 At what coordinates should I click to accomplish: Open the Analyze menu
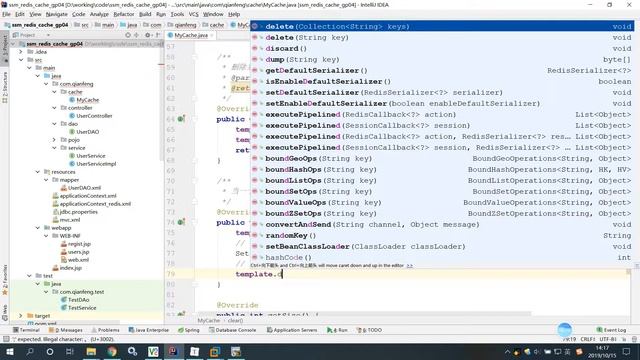point(99,14)
